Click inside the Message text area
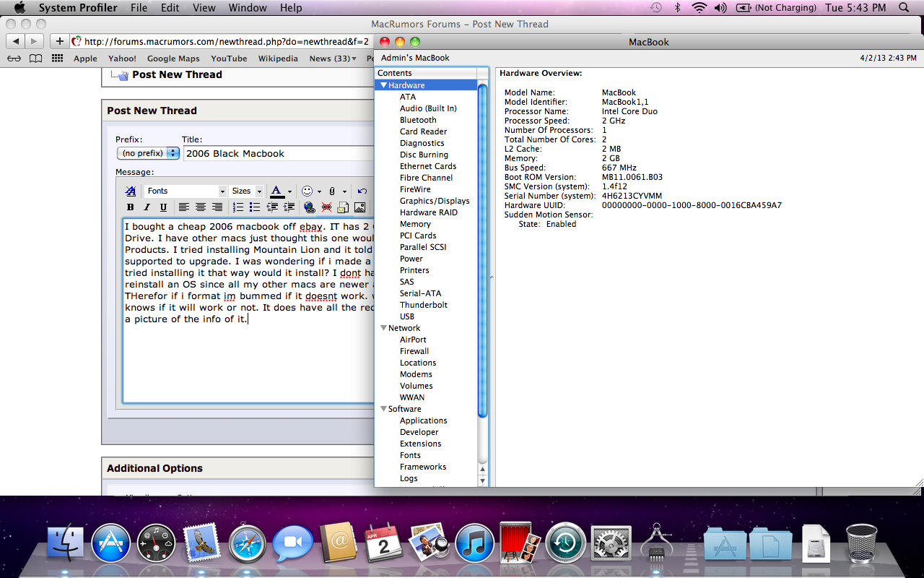924x578 pixels. 248,311
